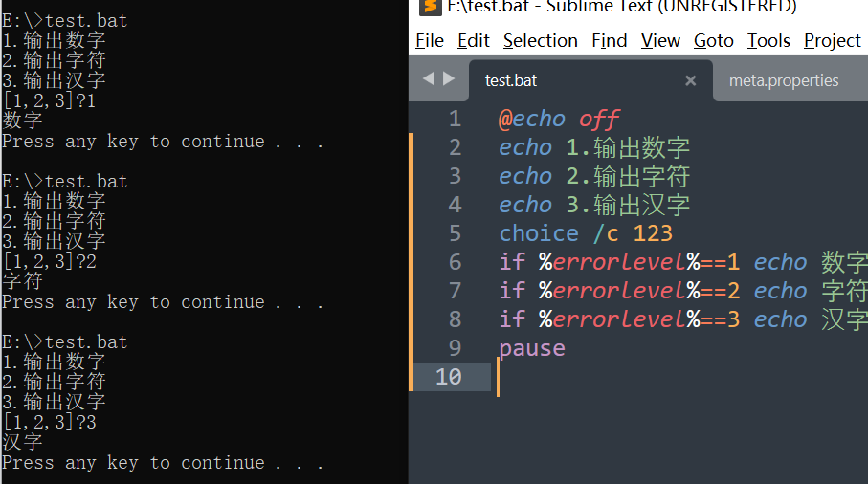Open the Find menu
This screenshot has height=484, width=868.
click(610, 41)
